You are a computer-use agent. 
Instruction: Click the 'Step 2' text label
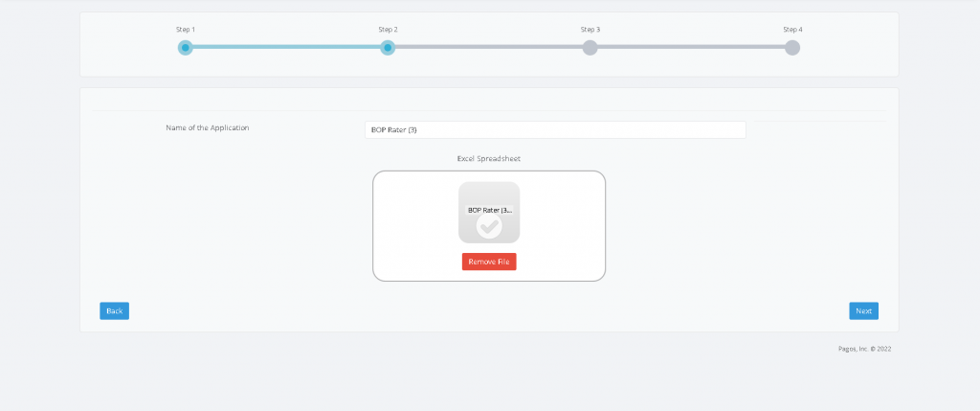pos(388,30)
